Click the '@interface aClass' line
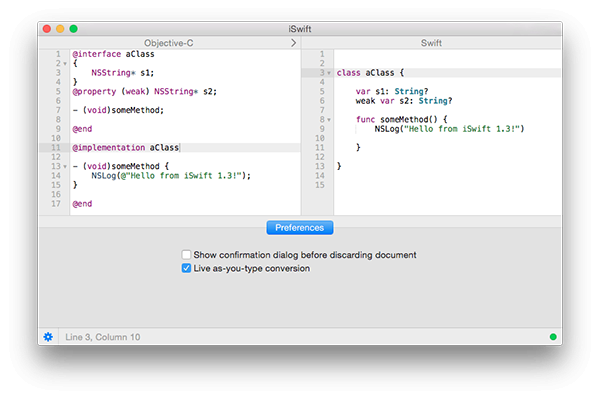Image resolution: width=600 pixels, height=399 pixels. pyautogui.click(x=113, y=54)
